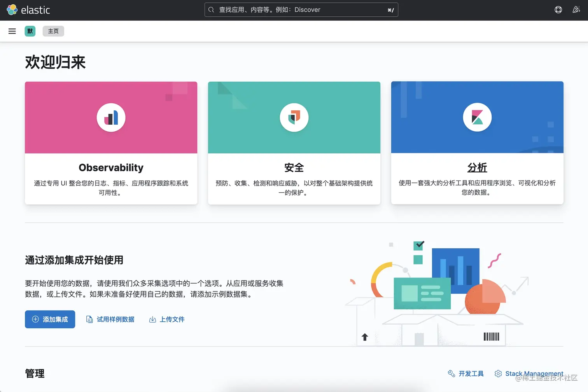588x392 pixels.
Task: Click the teal 安全 card banner
Action: point(294,117)
